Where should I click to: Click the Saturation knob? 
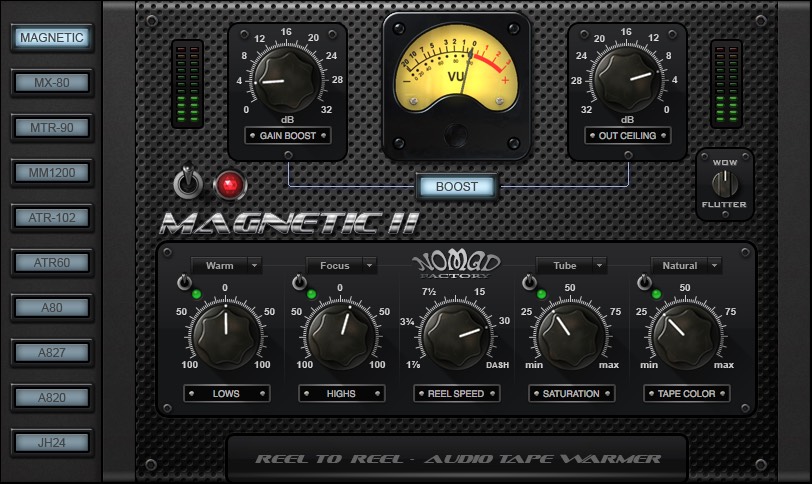tap(571, 336)
